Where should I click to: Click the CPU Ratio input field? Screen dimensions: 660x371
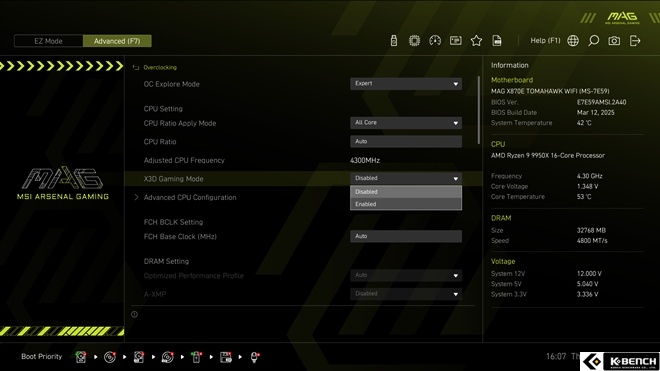[406, 141]
